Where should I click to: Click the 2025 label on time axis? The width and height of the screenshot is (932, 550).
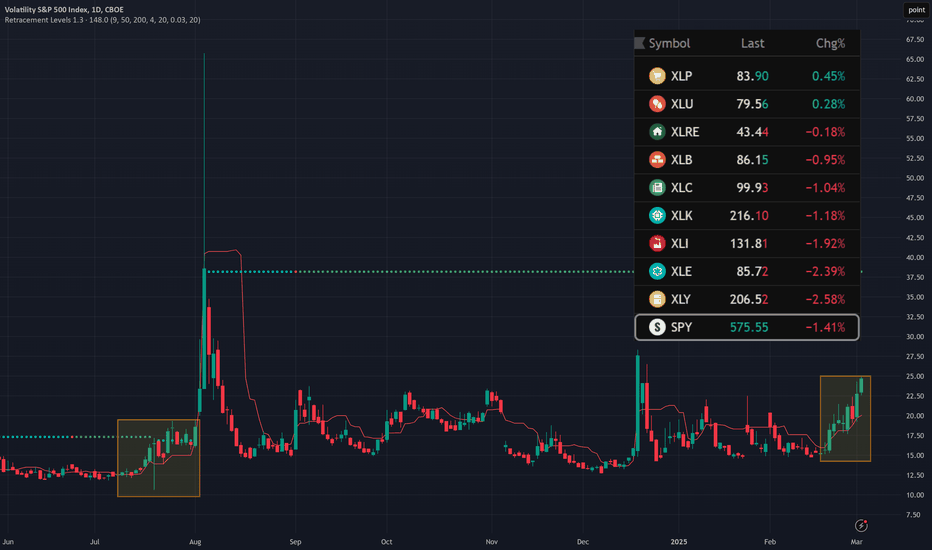pyautogui.click(x=678, y=542)
